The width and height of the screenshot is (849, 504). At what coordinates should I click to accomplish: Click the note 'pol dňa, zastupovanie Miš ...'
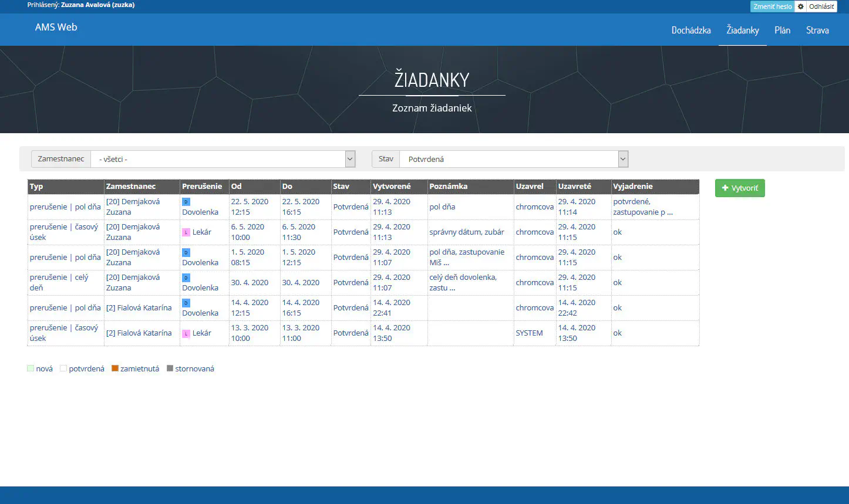pos(467,257)
